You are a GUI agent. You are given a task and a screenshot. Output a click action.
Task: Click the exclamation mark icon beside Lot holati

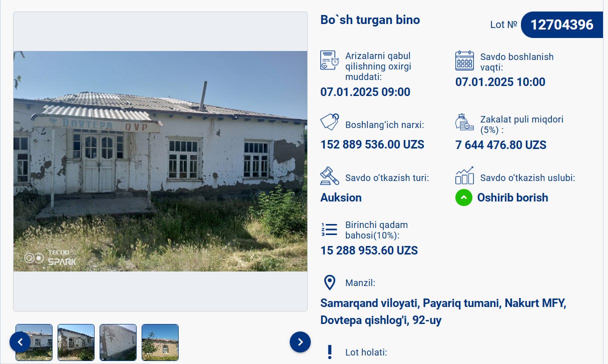point(330,352)
